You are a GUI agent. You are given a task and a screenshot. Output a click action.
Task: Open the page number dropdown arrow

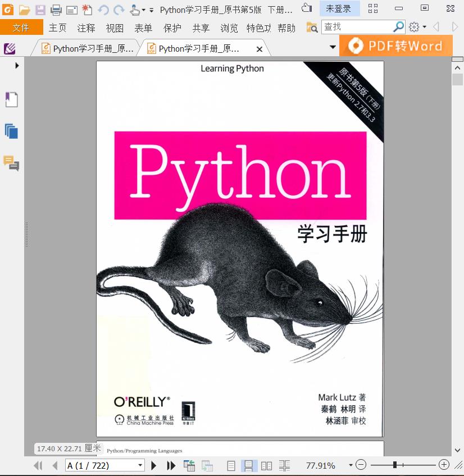pyautogui.click(x=140, y=465)
